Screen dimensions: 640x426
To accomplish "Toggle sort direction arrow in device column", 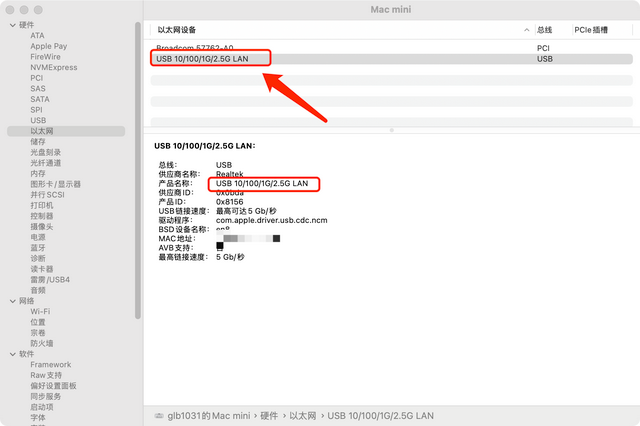I will click(x=527, y=30).
